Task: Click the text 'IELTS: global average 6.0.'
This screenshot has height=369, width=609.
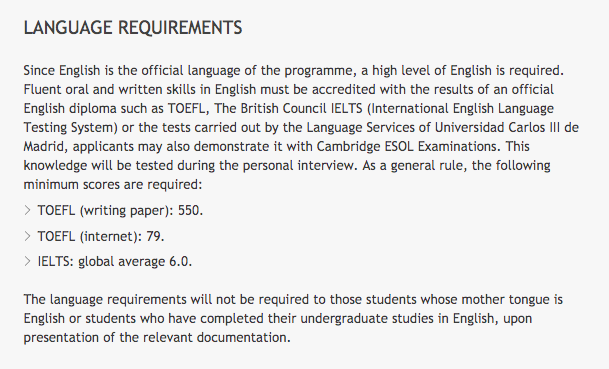Action: [x=115, y=261]
